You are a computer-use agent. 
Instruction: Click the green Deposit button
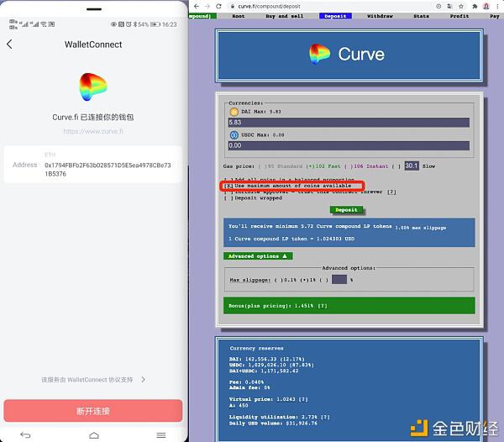[x=346, y=210]
